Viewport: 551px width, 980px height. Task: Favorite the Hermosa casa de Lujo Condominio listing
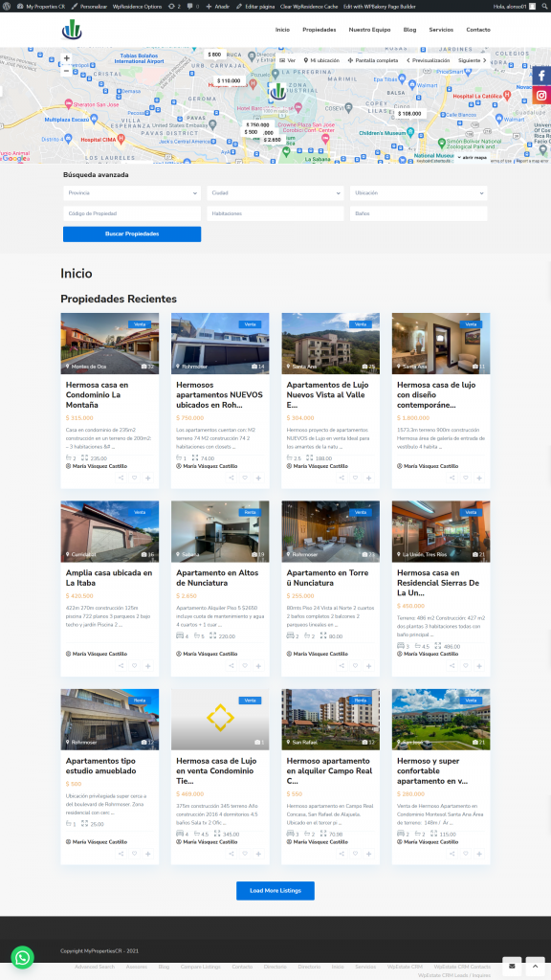245,854
